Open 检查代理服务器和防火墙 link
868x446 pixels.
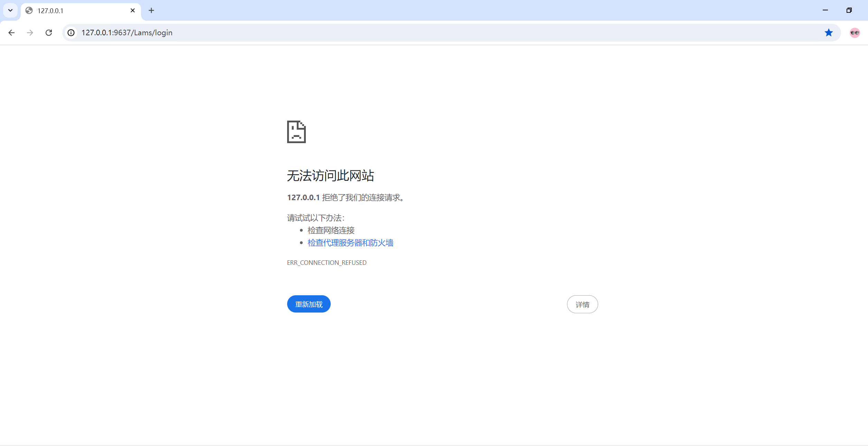(x=350, y=243)
